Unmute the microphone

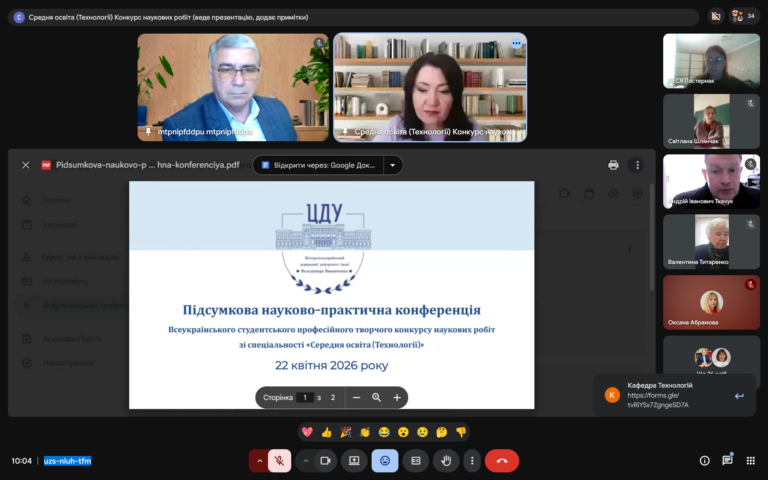280,461
